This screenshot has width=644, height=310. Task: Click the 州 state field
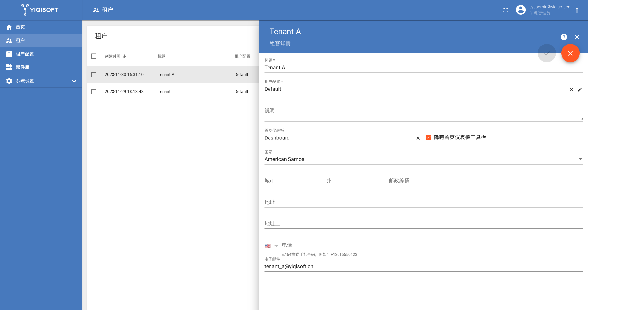point(356,181)
